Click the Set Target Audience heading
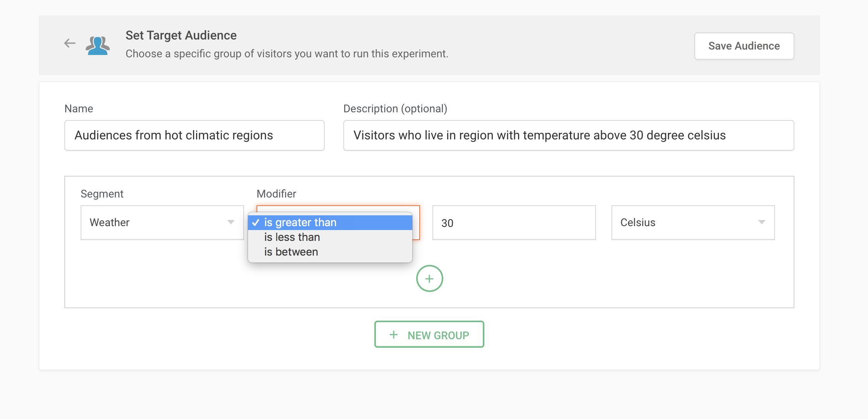This screenshot has width=868, height=419. 181,35
